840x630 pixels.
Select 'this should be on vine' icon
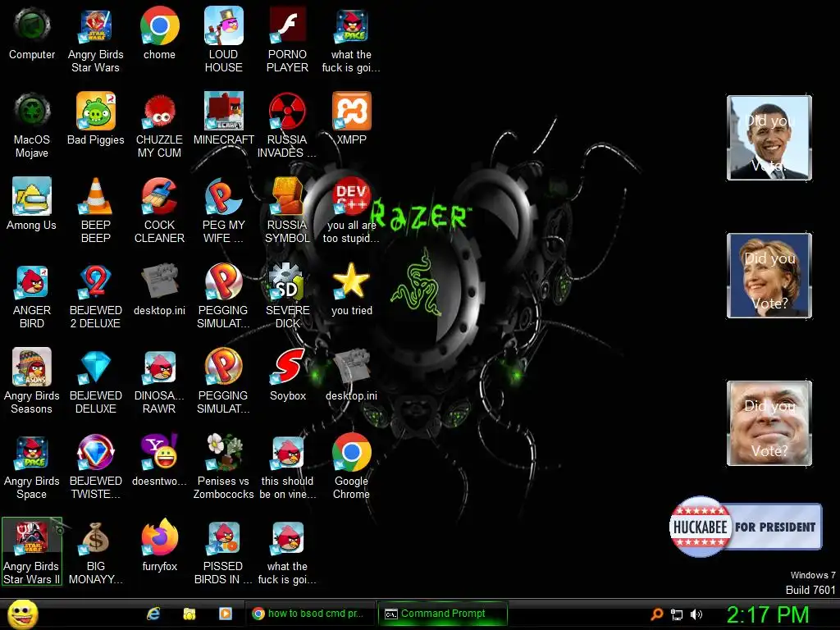coord(287,467)
